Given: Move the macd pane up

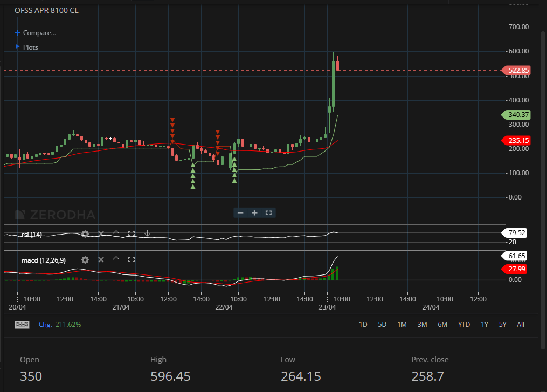Looking at the screenshot, I should point(116,260).
